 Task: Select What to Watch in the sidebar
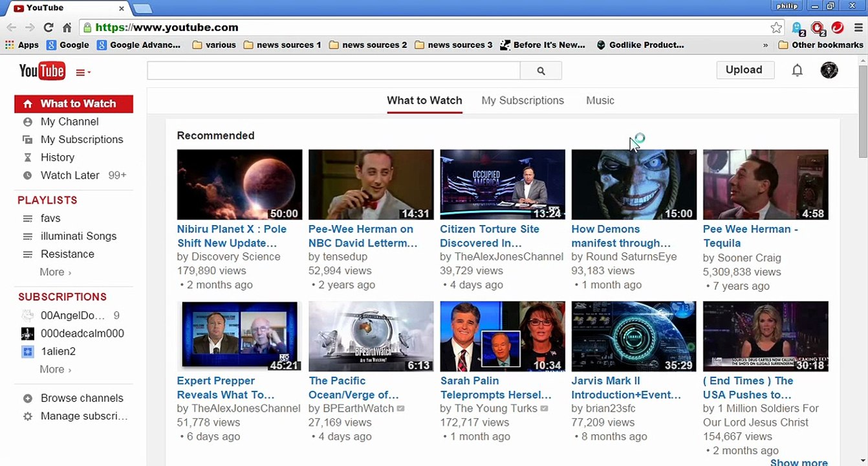pyautogui.click(x=74, y=104)
